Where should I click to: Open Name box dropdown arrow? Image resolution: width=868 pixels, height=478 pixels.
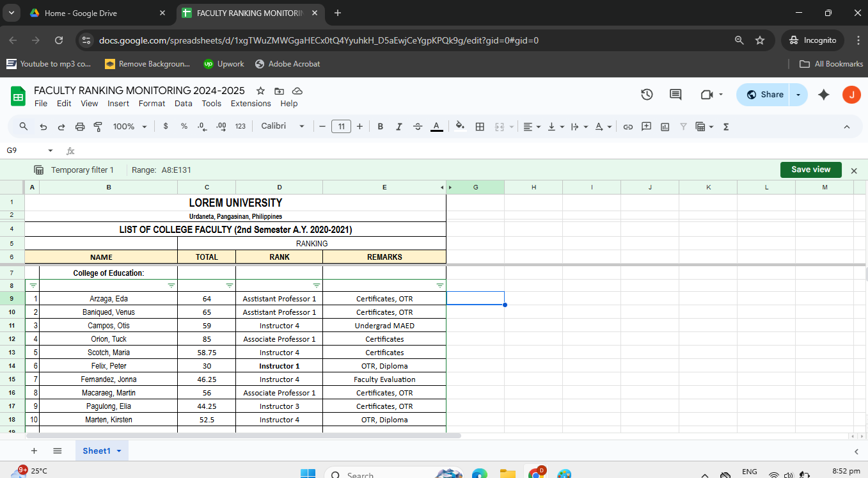pyautogui.click(x=51, y=151)
